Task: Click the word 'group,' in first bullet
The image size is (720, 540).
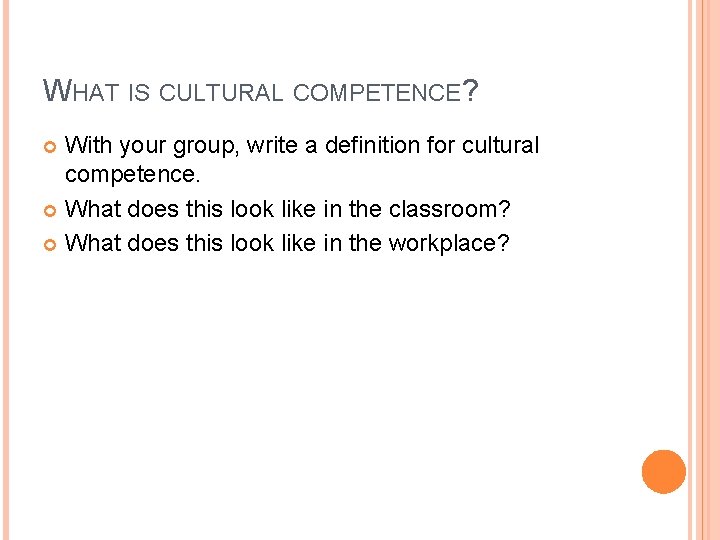Action: click(x=206, y=146)
